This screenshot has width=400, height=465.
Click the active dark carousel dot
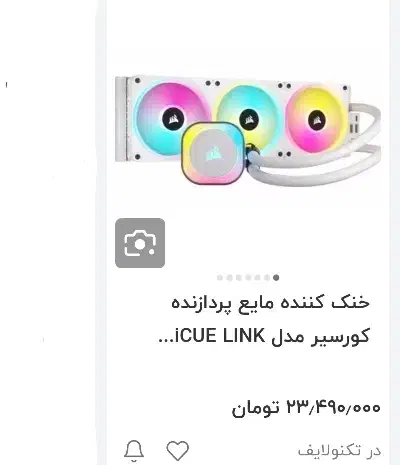276,277
